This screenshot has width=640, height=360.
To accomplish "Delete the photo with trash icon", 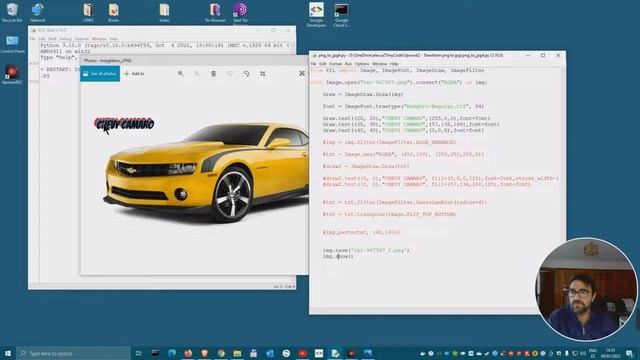I will tap(213, 74).
